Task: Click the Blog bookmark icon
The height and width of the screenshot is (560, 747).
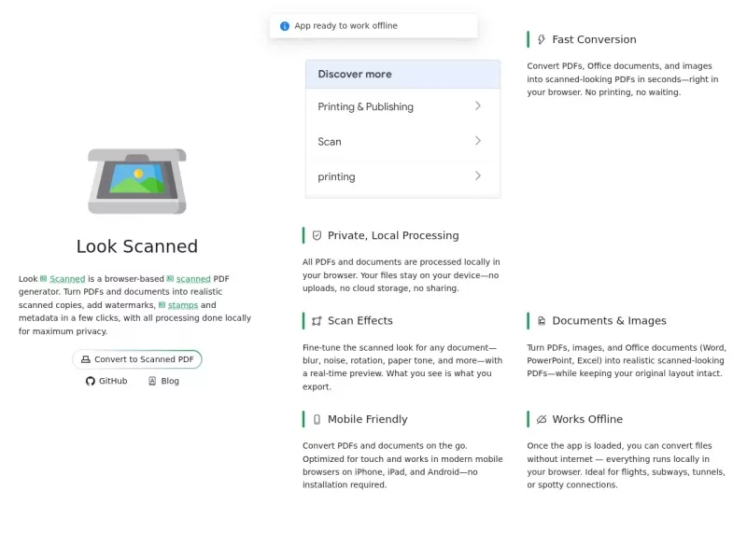Action: tap(152, 381)
